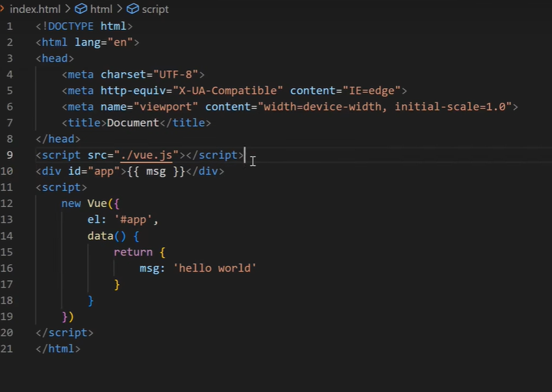The image size is (552, 392).
Task: Click the "X-UA-Compatible" string
Action: [x=228, y=91]
